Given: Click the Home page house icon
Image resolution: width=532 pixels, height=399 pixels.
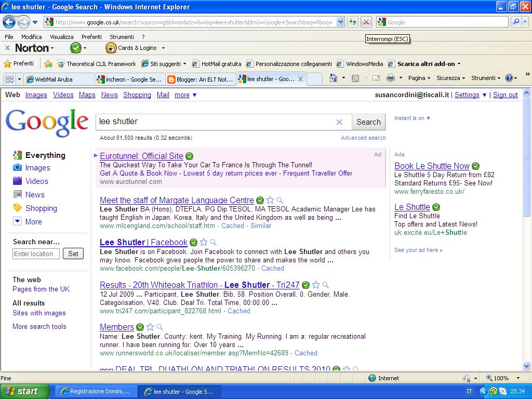Looking at the screenshot, I should tap(334, 78).
